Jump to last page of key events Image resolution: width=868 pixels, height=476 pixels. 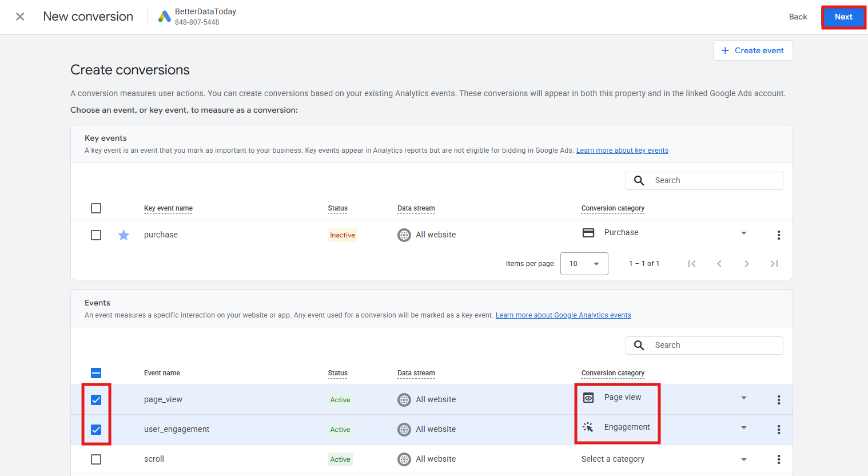[774, 264]
